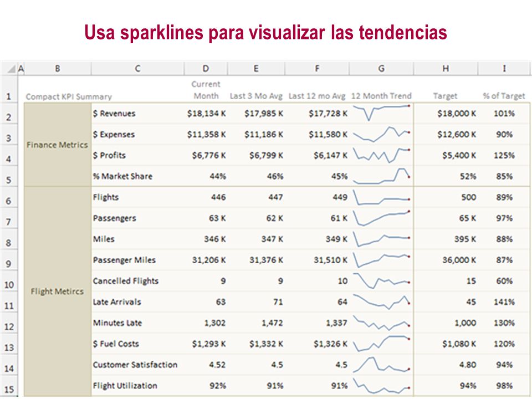Select column D header

tap(206, 69)
